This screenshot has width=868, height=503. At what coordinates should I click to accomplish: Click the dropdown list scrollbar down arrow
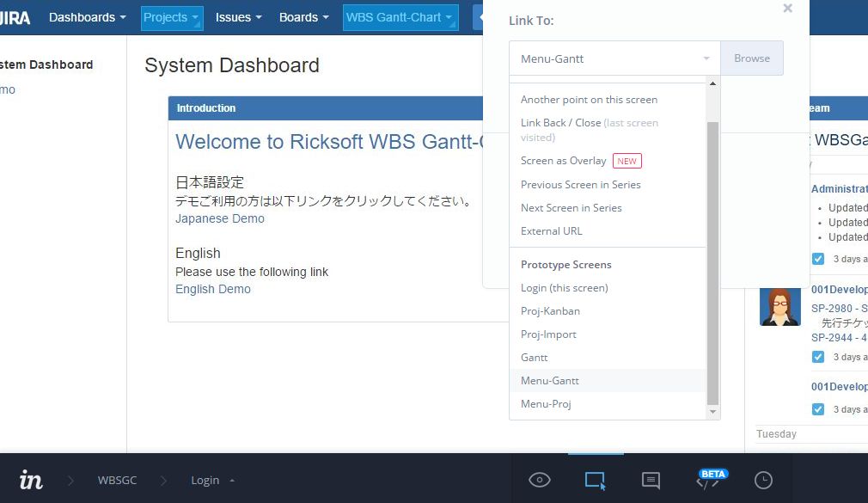tap(713, 412)
